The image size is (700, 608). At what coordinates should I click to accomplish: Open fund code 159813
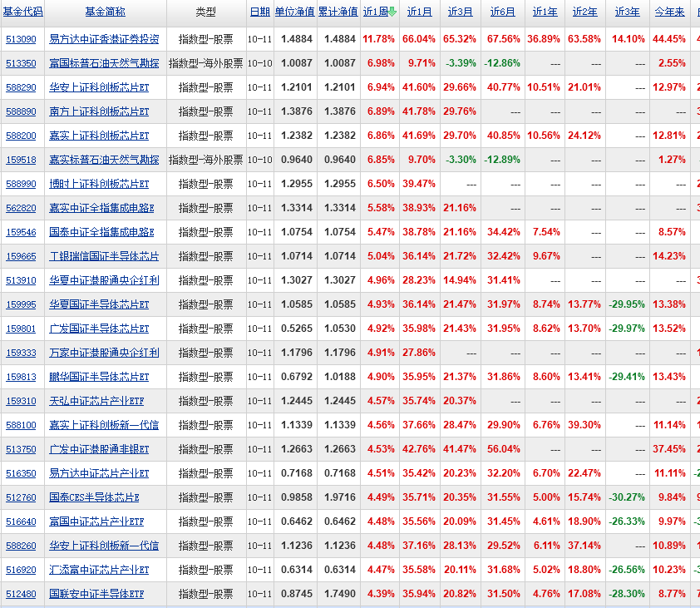pos(21,377)
